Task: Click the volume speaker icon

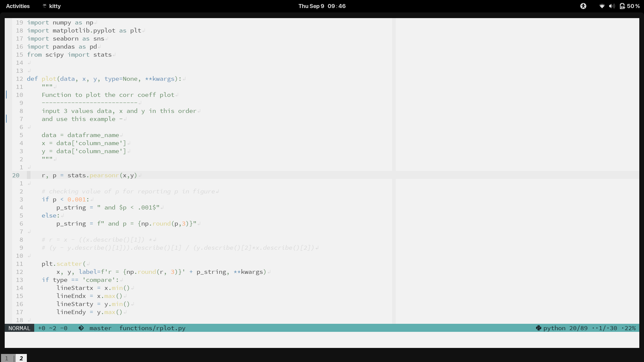Action: [x=612, y=6]
